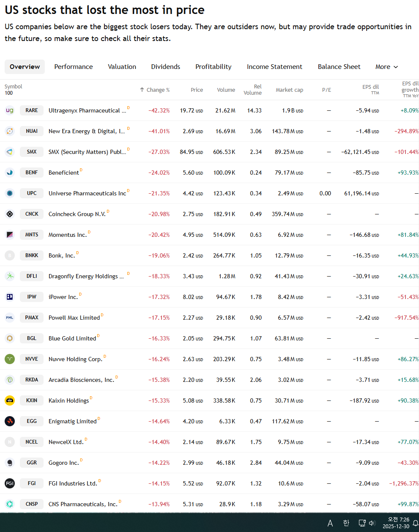Open the SMX ticker symbol button
The image size is (419, 532).
32,152
